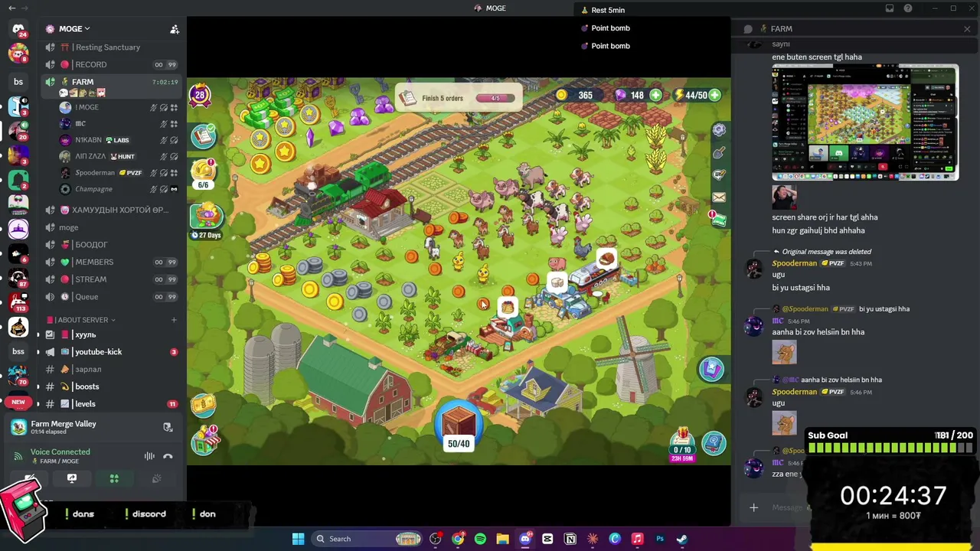Join the STREAM voice channel
980x551 pixels.
(112, 279)
